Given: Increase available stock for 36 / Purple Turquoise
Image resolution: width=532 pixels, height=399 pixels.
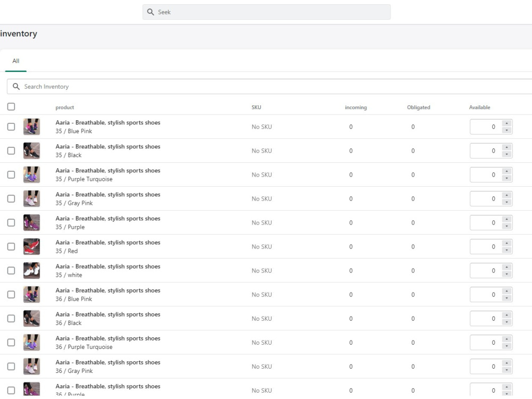Looking at the screenshot, I should pos(506,339).
